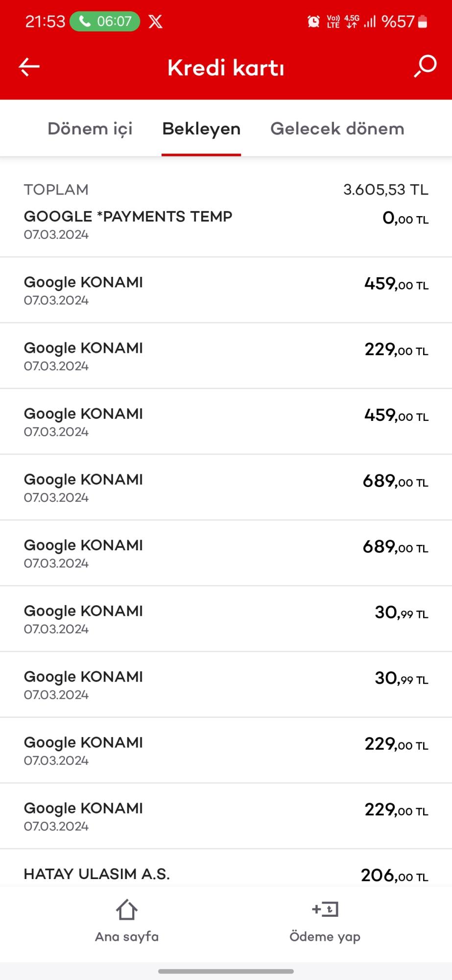This screenshot has width=452, height=980.
Task: Open first Google KONAMI 459,00 TL transaction
Action: point(226,290)
